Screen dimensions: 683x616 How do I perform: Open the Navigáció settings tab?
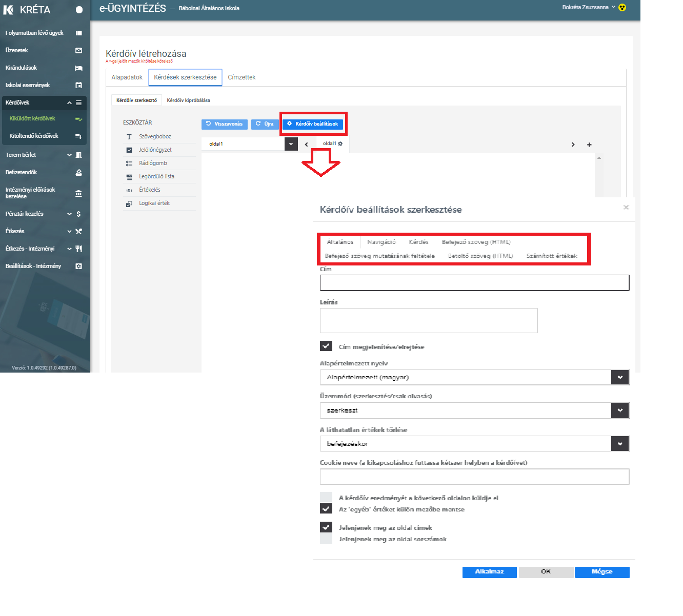[381, 242]
